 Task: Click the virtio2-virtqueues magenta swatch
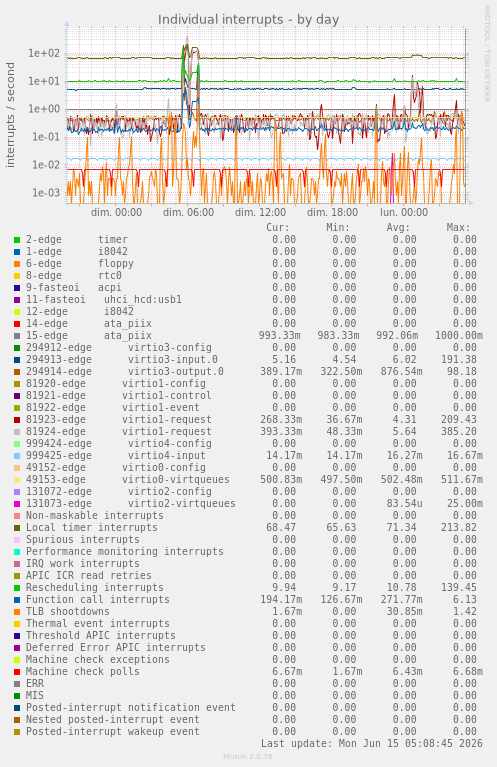coord(17,504)
